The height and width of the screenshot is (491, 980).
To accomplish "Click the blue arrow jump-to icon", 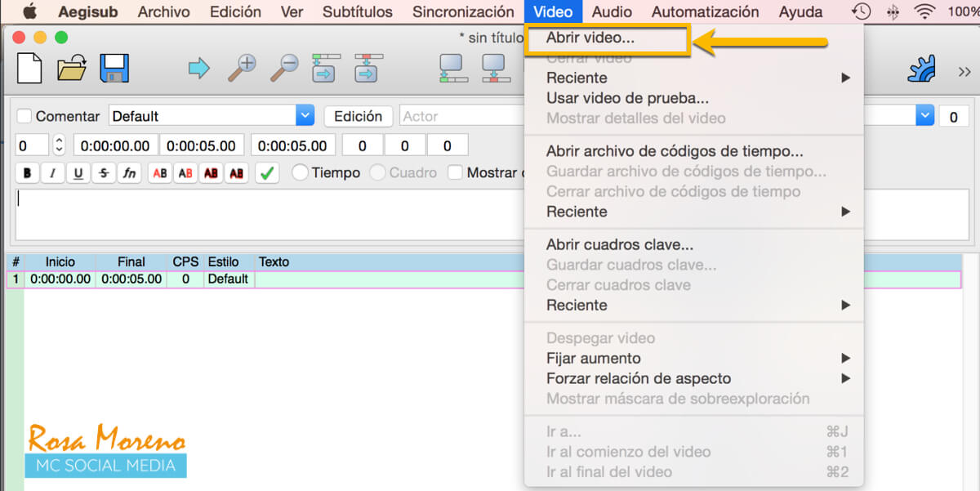I will point(198,68).
